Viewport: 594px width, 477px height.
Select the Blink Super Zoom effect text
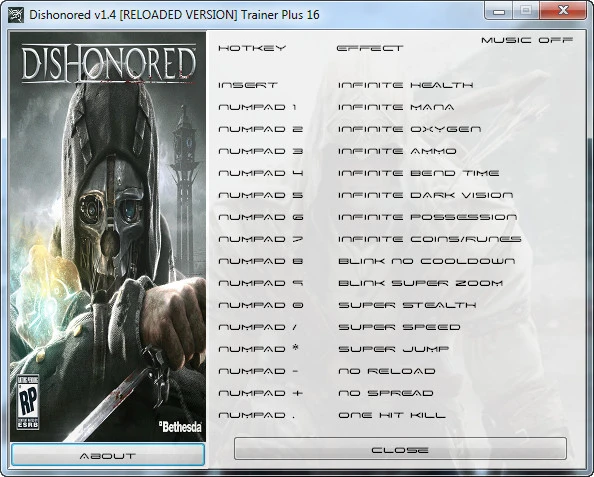pos(420,283)
